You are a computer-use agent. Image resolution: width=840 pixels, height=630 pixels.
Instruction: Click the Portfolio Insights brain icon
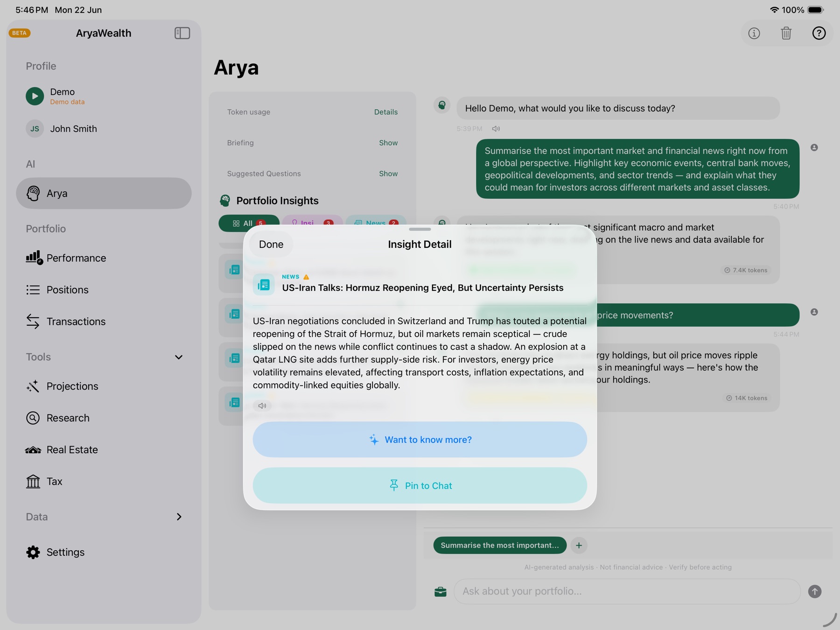pos(225,201)
